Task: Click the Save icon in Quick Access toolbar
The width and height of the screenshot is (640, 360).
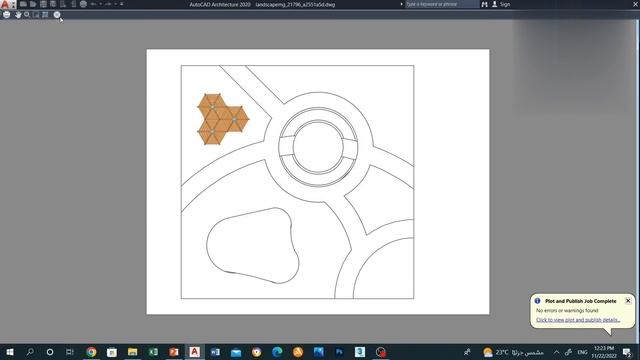Action: pyautogui.click(x=43, y=4)
